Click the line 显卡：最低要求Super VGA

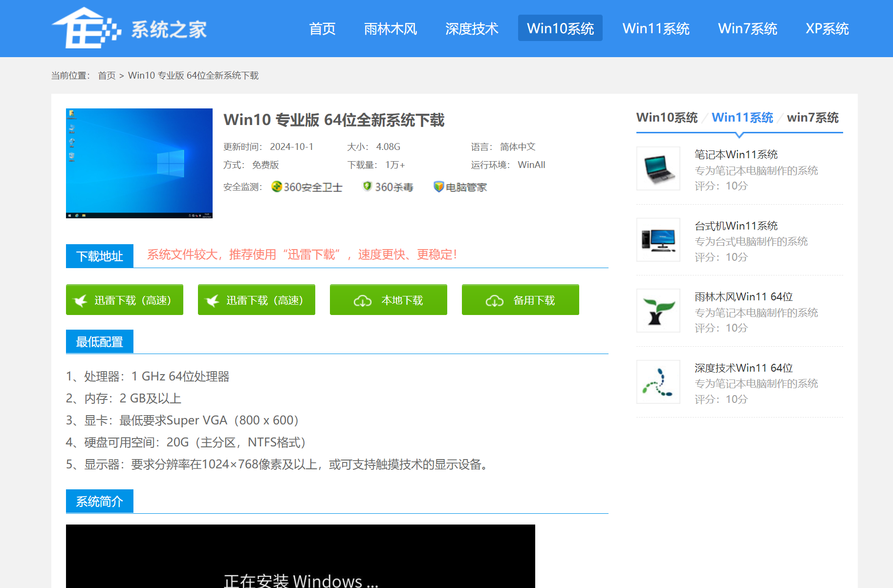[183, 420]
